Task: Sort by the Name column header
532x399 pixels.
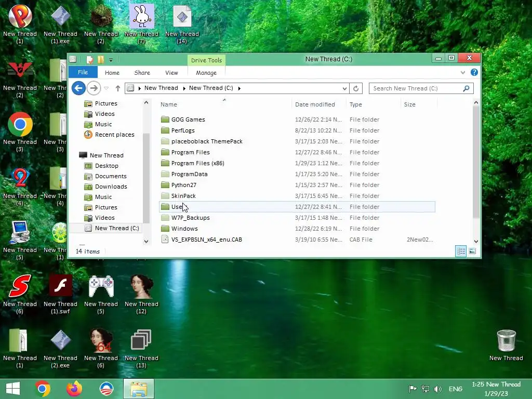Action: (224, 104)
